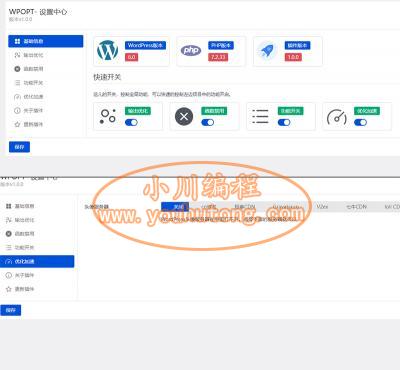The width and height of the screenshot is (400, 370).
Task: Choose the 七牛CDN avatar source tab
Action: point(356,207)
